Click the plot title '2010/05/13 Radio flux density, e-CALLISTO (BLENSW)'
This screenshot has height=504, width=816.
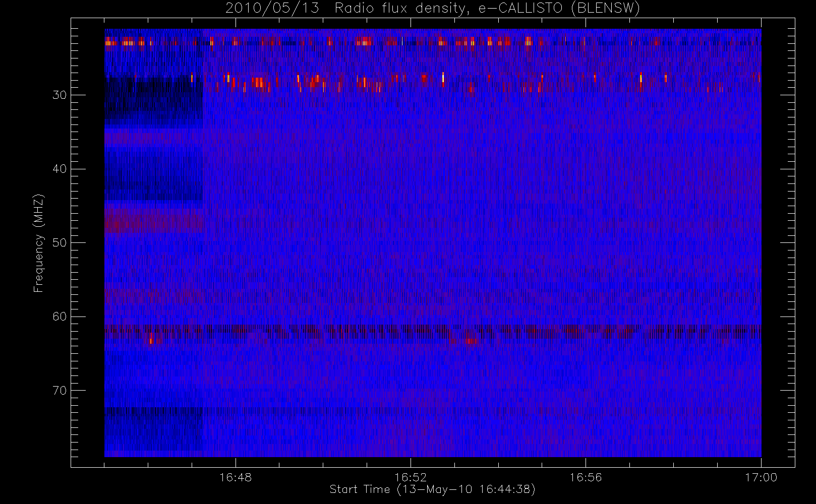click(432, 9)
